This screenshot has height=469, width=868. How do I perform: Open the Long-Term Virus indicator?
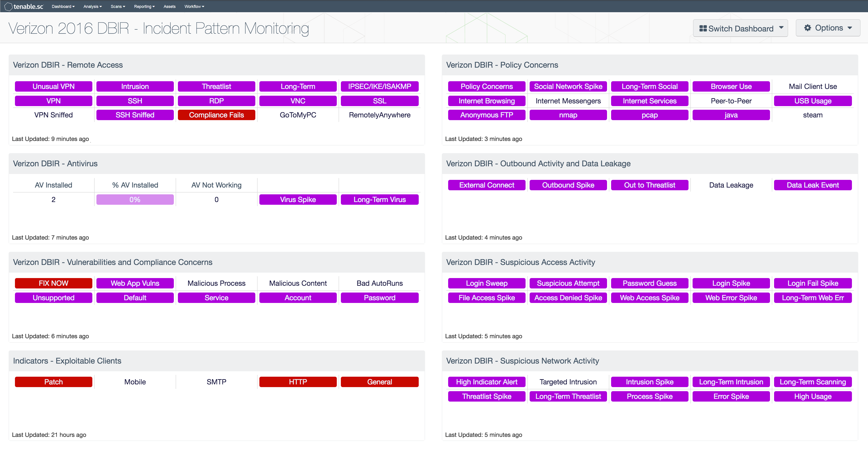(x=380, y=200)
